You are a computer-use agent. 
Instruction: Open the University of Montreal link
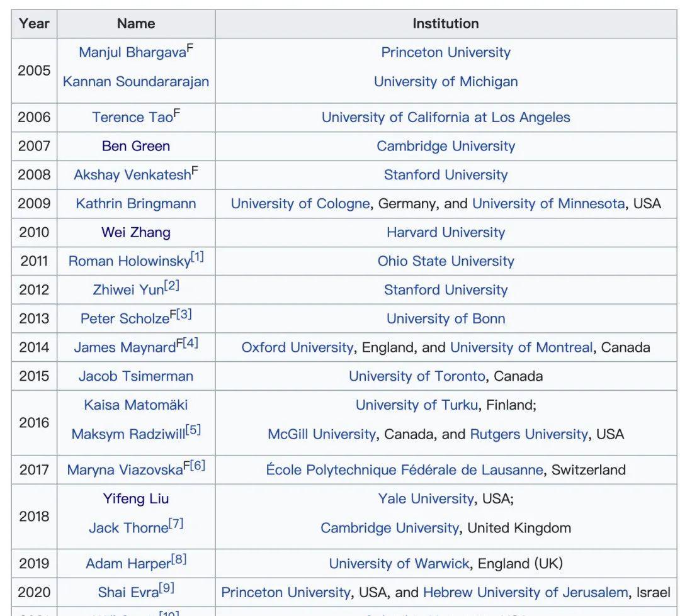pos(521,348)
